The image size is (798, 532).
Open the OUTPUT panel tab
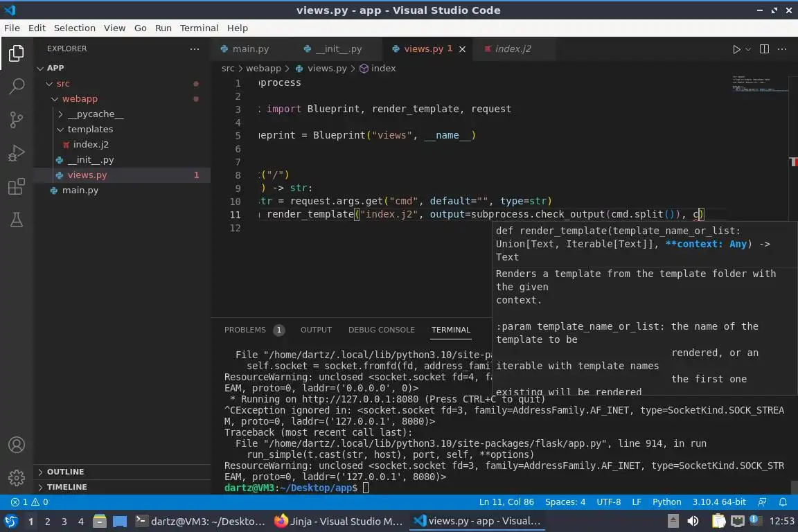click(316, 330)
